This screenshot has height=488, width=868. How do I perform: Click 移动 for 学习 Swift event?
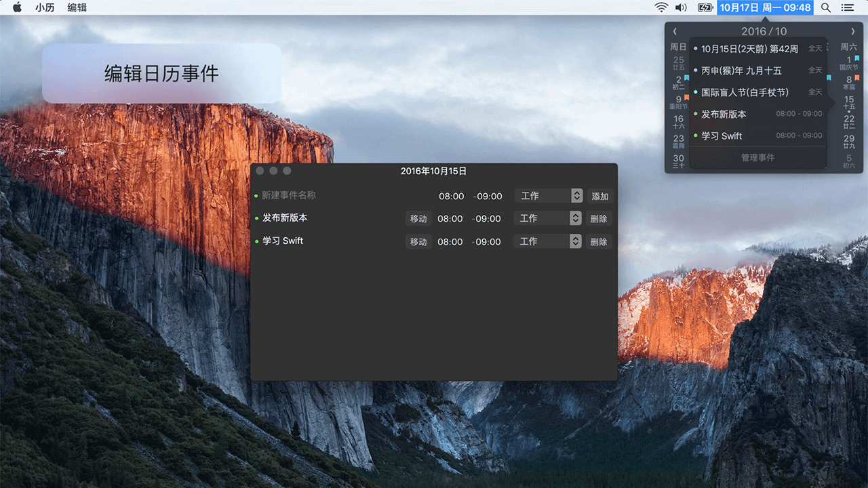[418, 241]
